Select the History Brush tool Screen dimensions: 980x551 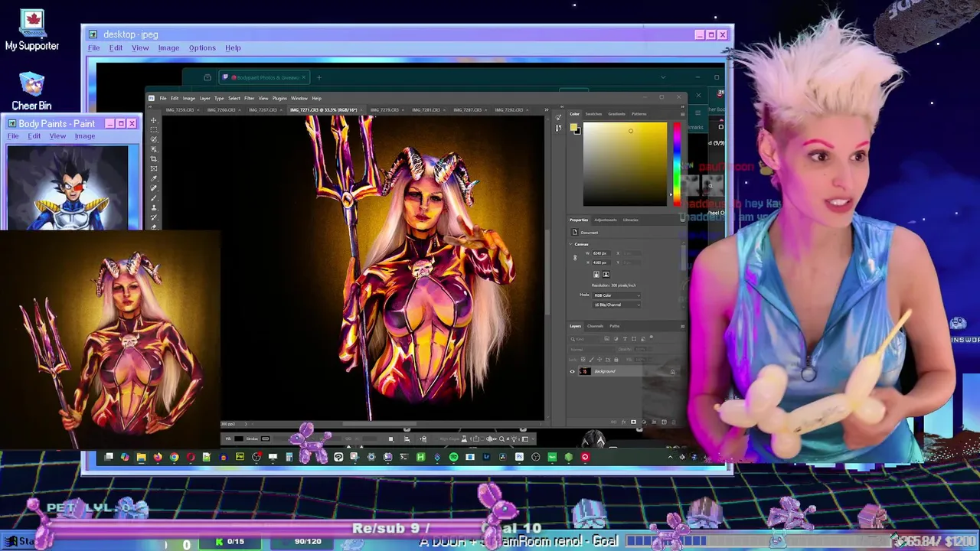154,217
